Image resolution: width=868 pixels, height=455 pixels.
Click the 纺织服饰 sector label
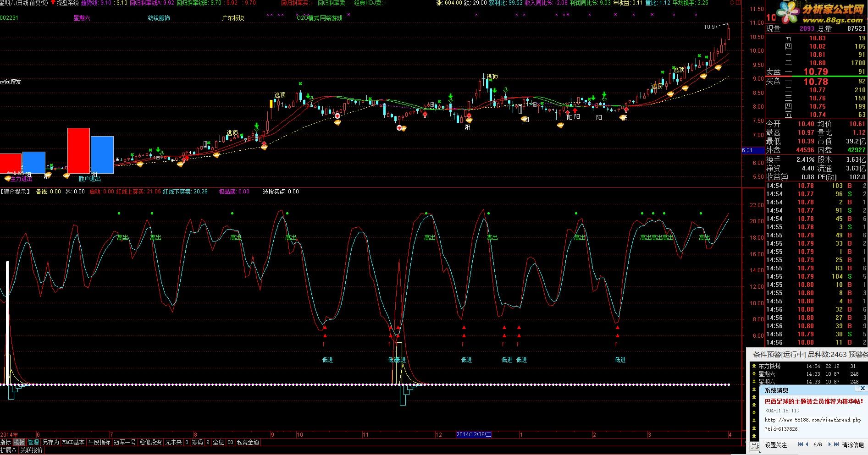pos(159,18)
